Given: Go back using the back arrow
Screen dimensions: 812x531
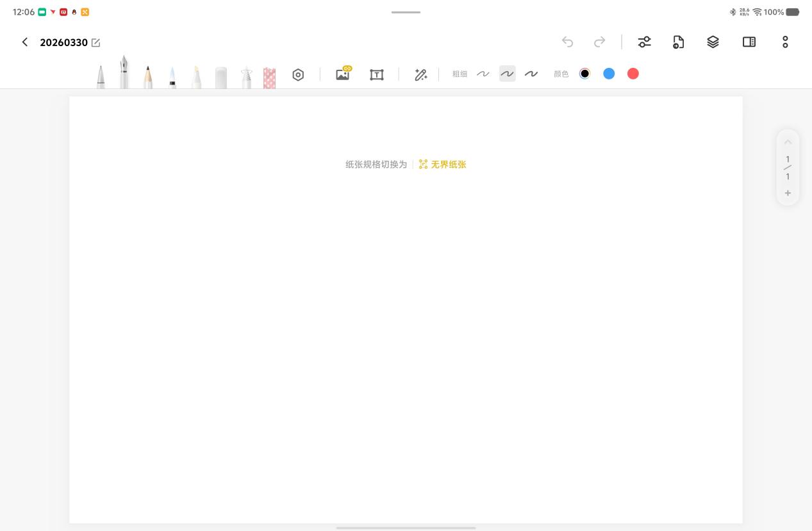Looking at the screenshot, I should click(25, 42).
